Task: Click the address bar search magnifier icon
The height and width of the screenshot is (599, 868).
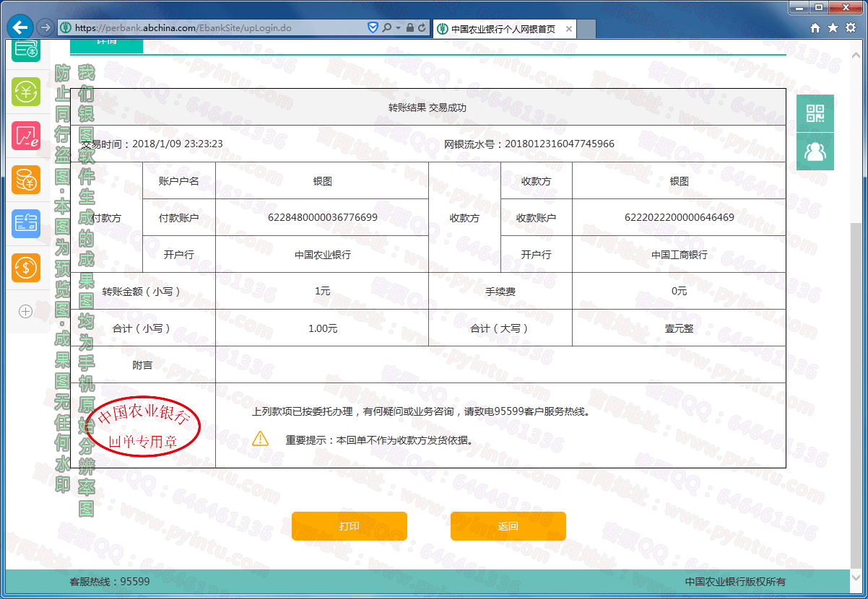Action: point(386,28)
